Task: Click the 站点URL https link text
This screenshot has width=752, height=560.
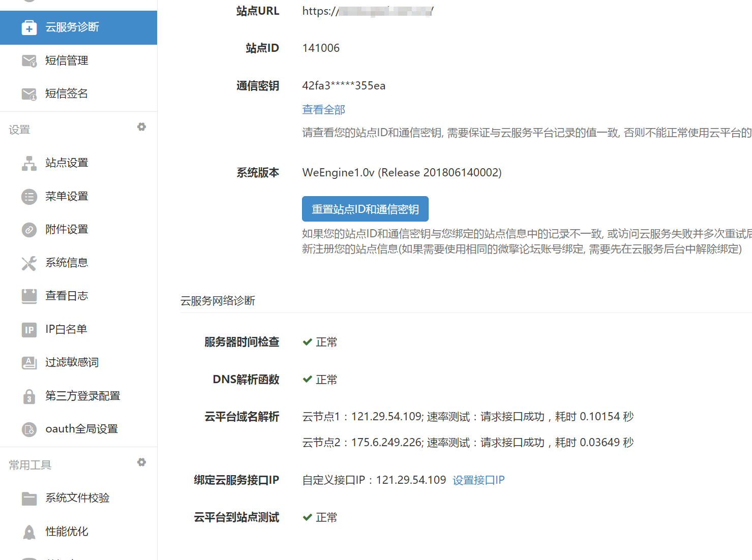Action: click(x=368, y=11)
